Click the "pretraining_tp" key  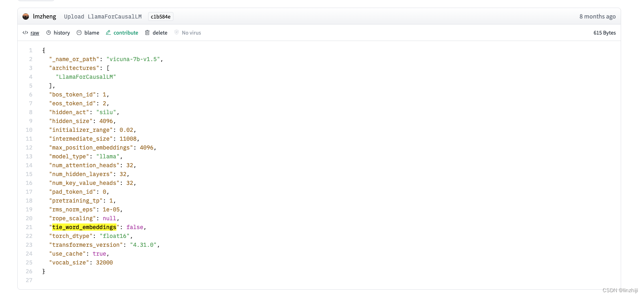click(76, 201)
